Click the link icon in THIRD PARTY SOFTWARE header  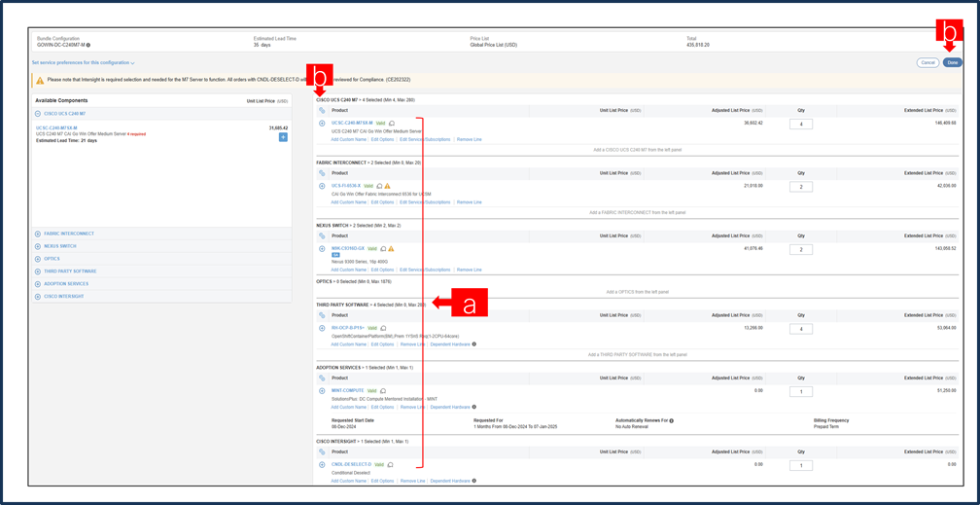coord(322,316)
